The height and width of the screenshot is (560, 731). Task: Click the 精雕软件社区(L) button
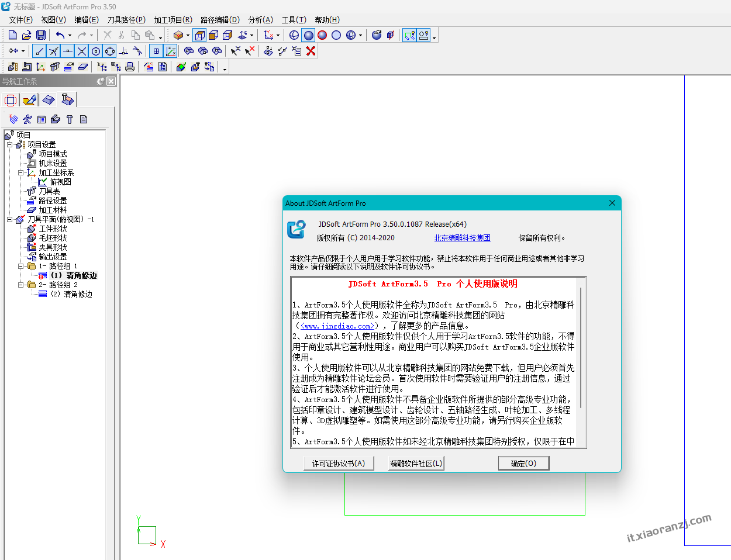coord(416,464)
